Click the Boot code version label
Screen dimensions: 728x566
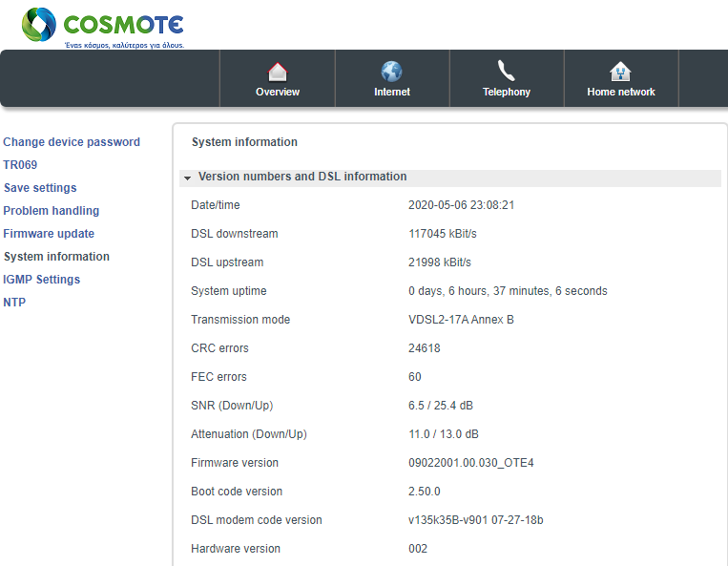pyautogui.click(x=237, y=492)
